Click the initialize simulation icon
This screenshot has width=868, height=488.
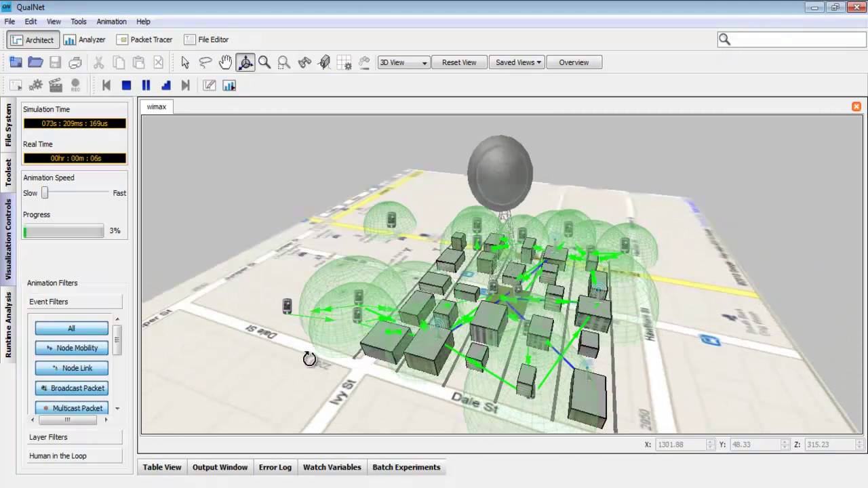click(x=16, y=85)
